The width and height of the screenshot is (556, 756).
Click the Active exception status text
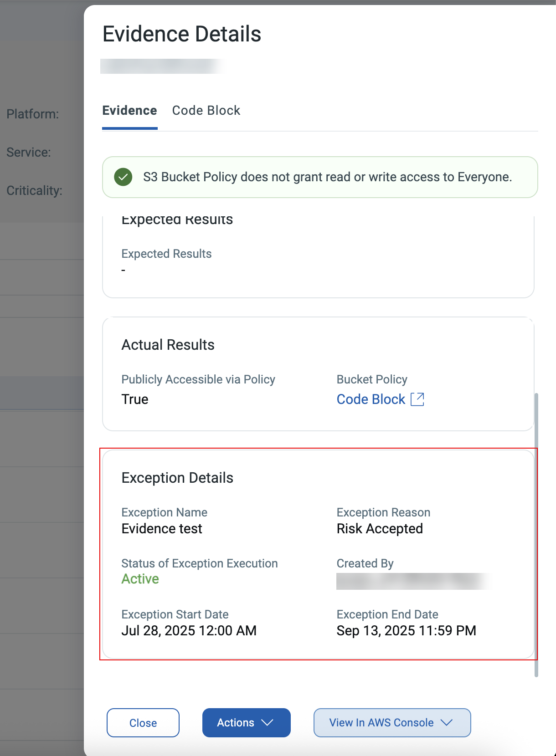(140, 579)
